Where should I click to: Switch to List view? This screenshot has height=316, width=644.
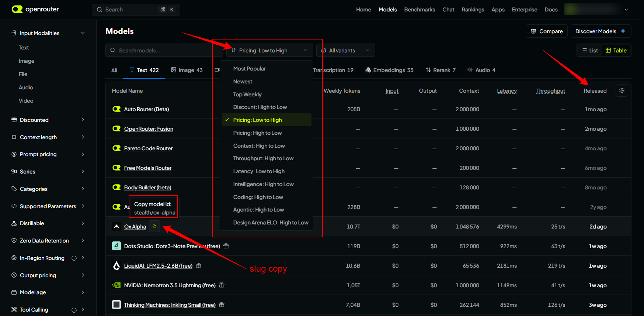coord(590,51)
